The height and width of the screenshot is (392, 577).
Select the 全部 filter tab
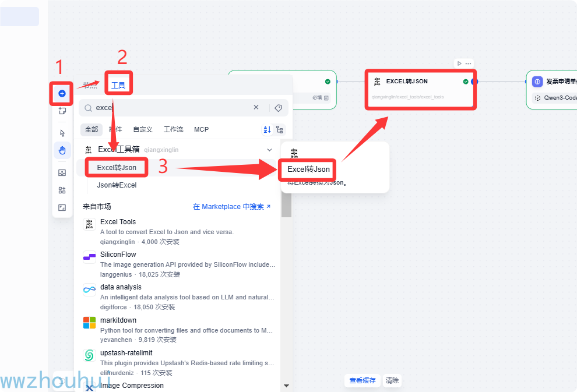coord(92,129)
